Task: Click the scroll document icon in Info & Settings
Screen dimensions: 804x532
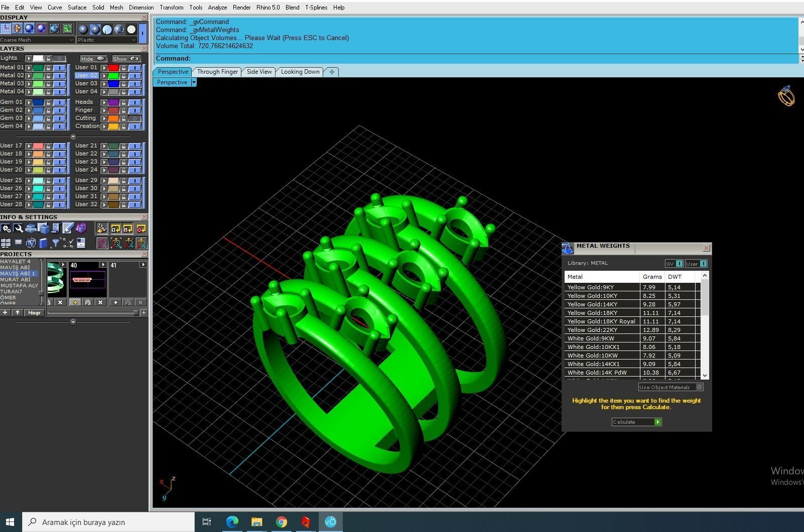Action: click(55, 229)
